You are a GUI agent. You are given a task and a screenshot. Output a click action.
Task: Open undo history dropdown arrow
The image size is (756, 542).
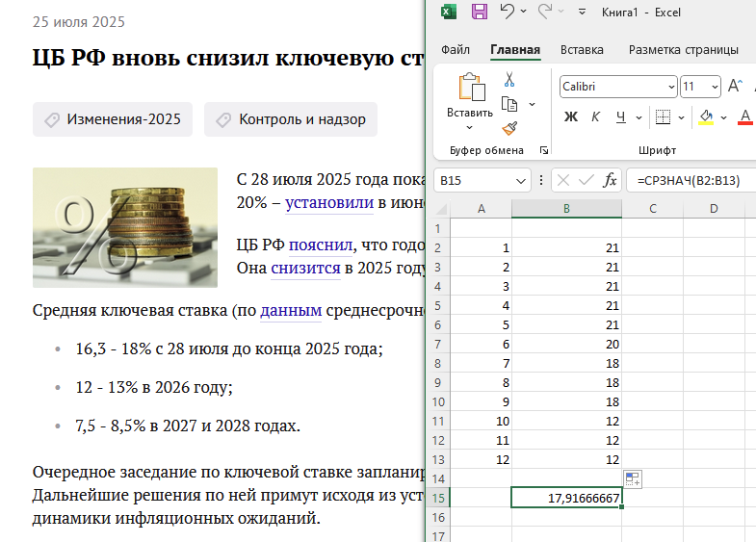(x=524, y=12)
